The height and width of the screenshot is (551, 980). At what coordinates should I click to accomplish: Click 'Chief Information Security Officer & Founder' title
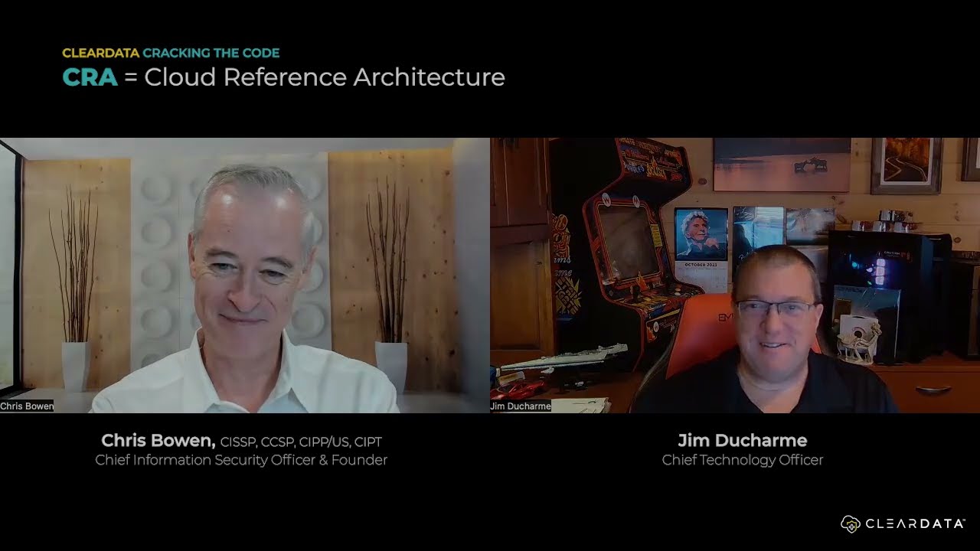pyautogui.click(x=241, y=460)
